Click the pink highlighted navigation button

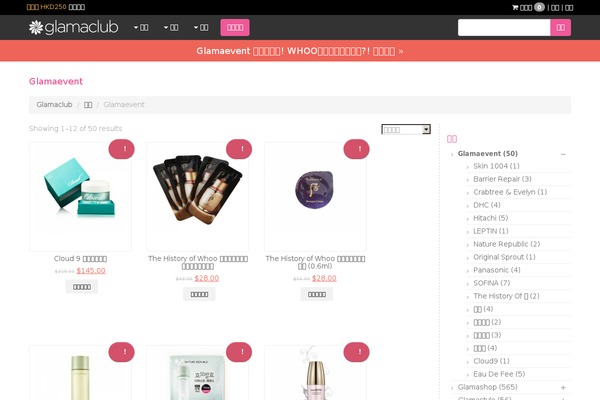(x=235, y=27)
